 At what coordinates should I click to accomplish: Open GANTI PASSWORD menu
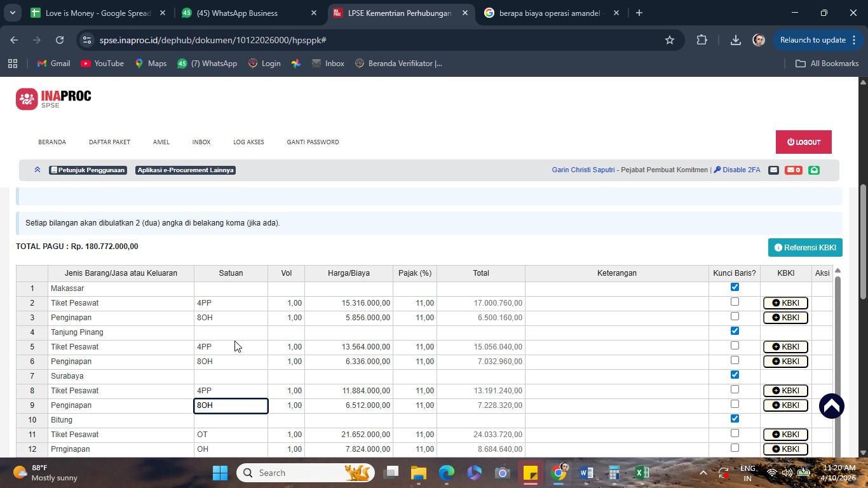(x=313, y=142)
